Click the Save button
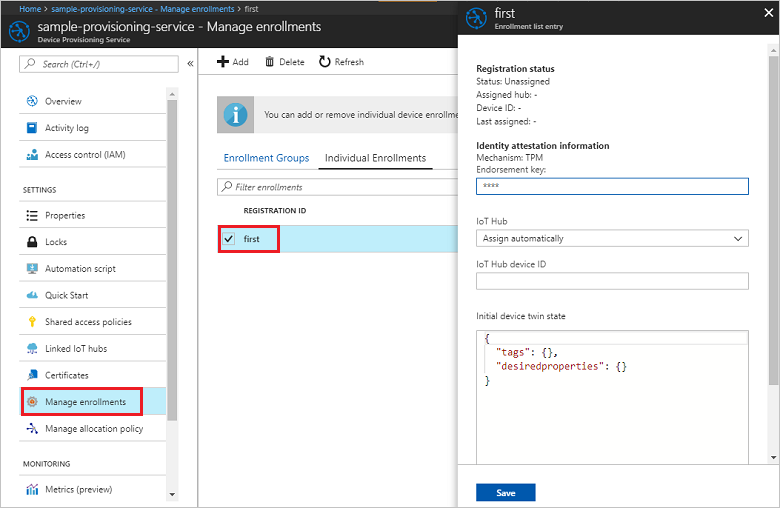This screenshot has height=508, width=780. (505, 493)
